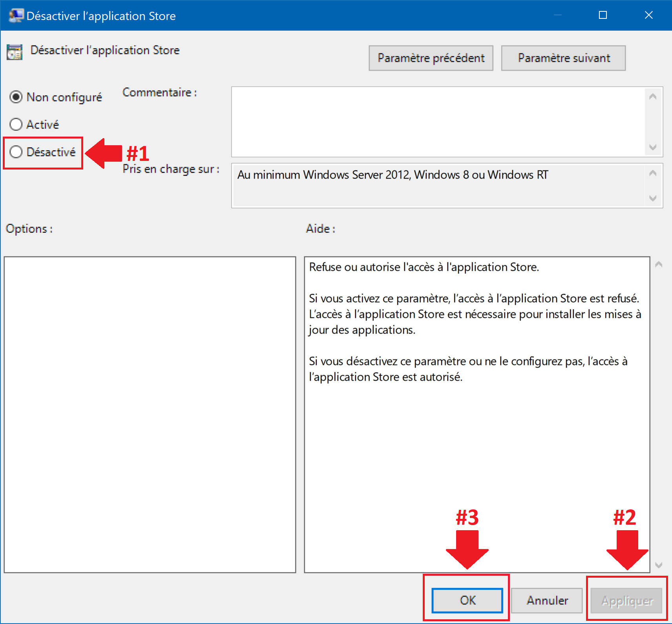Select the Activé radio option

16,124
